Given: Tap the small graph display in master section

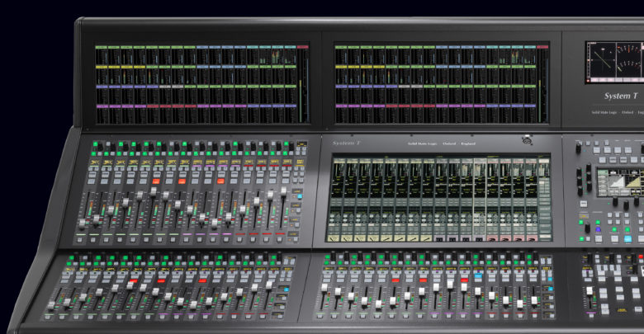Looking at the screenshot, I should tap(618, 182).
